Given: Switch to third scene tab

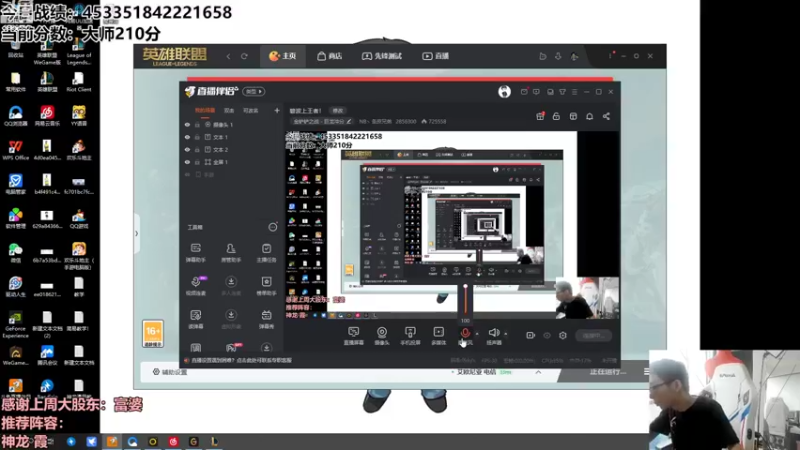Looking at the screenshot, I should [251, 110].
